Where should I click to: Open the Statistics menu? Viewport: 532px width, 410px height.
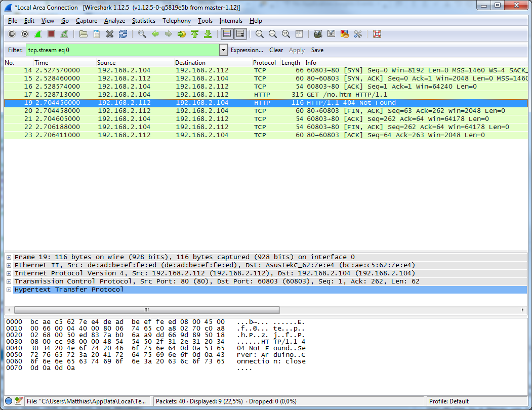144,21
